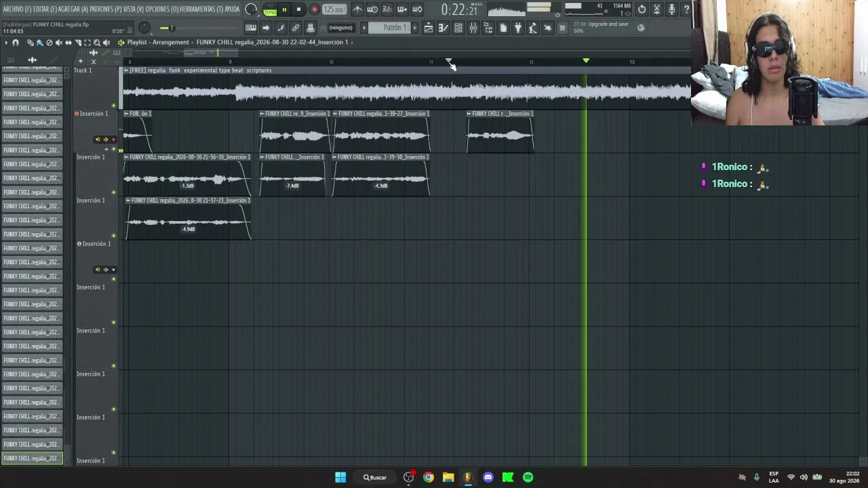Select the playlist select tool

click(87, 43)
